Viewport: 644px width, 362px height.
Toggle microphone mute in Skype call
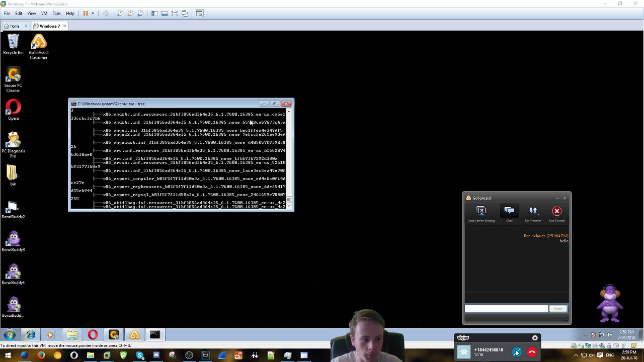pyautogui.click(x=517, y=352)
